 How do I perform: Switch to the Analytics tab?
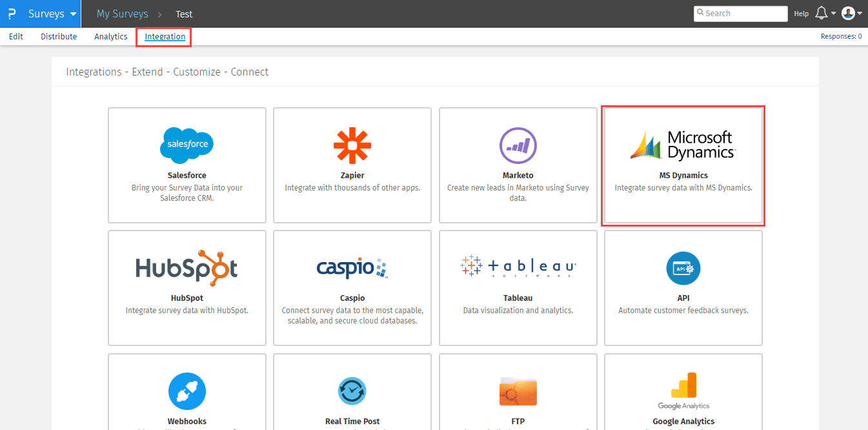click(x=111, y=37)
